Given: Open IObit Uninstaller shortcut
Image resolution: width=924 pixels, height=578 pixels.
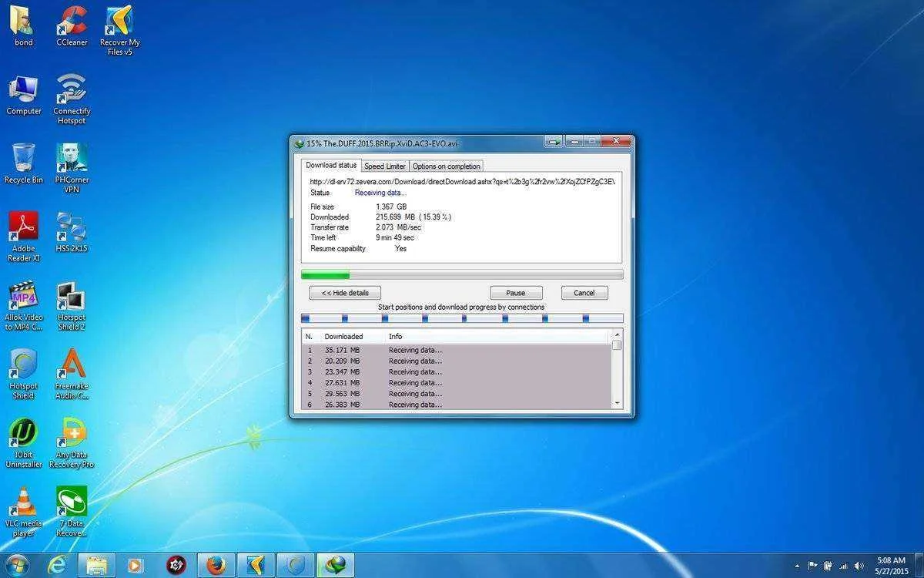Looking at the screenshot, I should (x=24, y=443).
